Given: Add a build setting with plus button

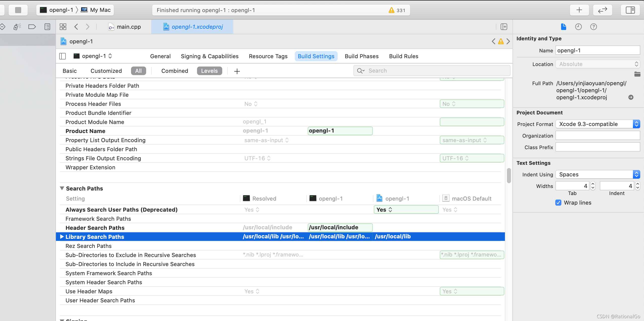Looking at the screenshot, I should (x=237, y=71).
